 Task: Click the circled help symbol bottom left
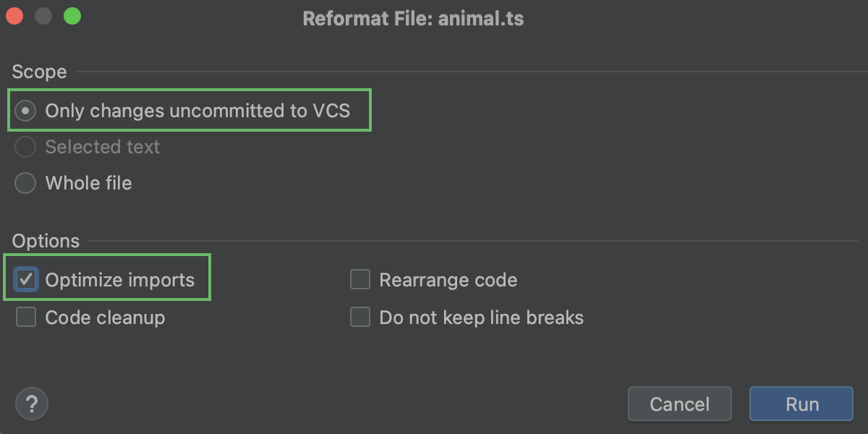click(x=32, y=404)
